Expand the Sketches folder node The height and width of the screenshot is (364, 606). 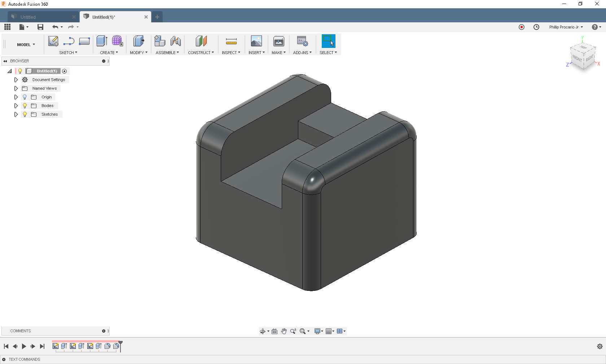tap(16, 114)
